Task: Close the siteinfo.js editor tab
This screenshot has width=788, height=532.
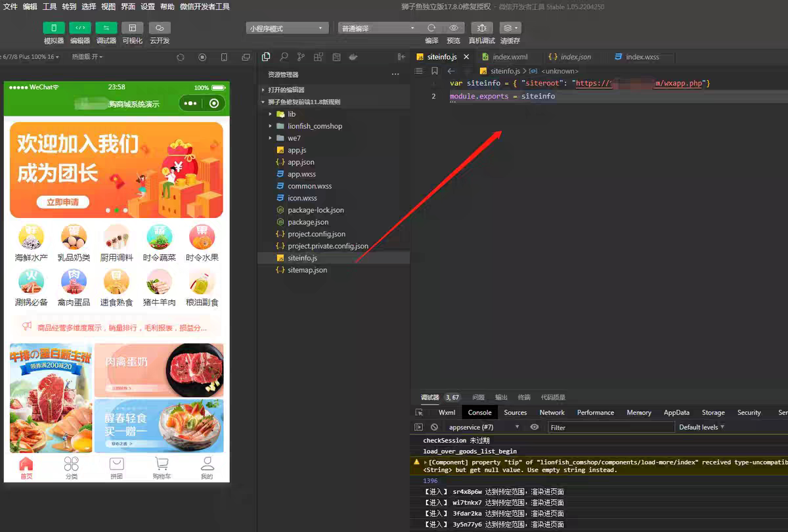Action: 466,57
